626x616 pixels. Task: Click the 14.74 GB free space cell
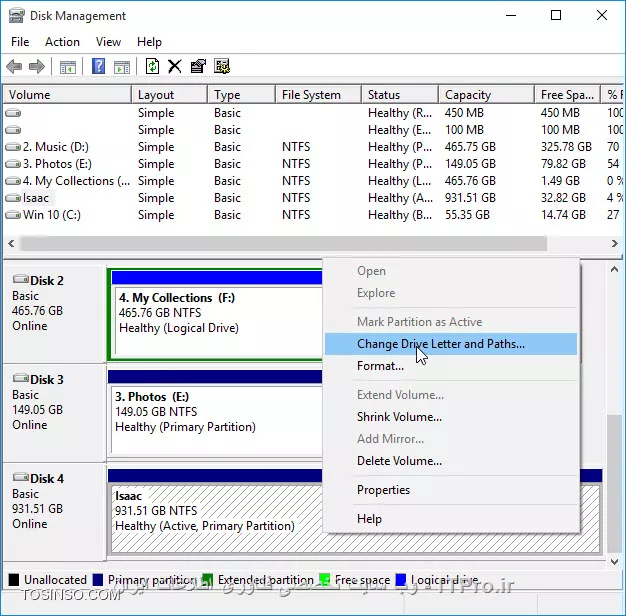click(x=563, y=215)
